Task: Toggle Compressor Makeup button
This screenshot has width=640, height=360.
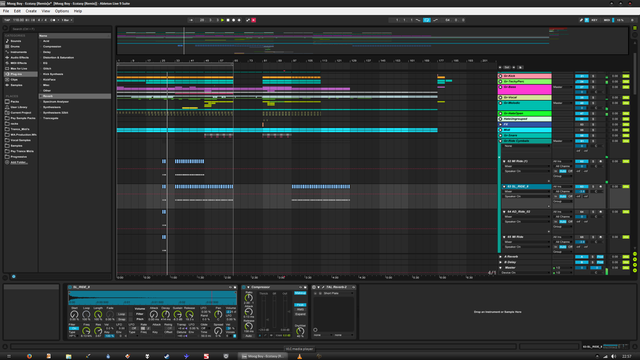Action: tap(300, 293)
